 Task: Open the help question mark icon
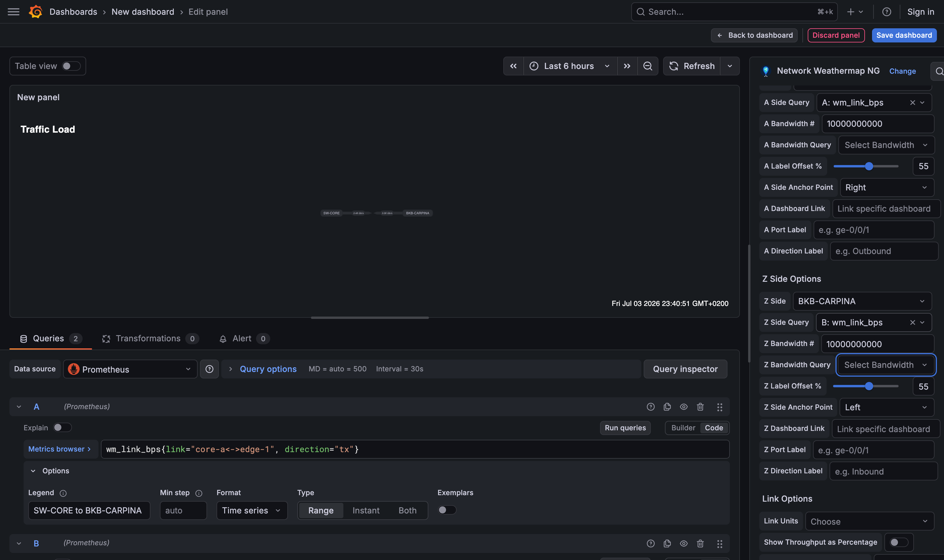click(886, 12)
